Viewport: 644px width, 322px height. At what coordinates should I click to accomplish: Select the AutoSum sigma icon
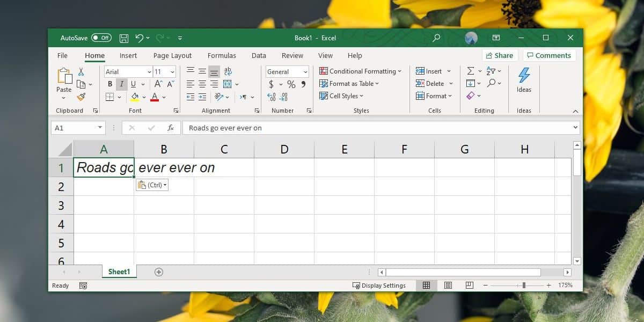click(x=471, y=70)
